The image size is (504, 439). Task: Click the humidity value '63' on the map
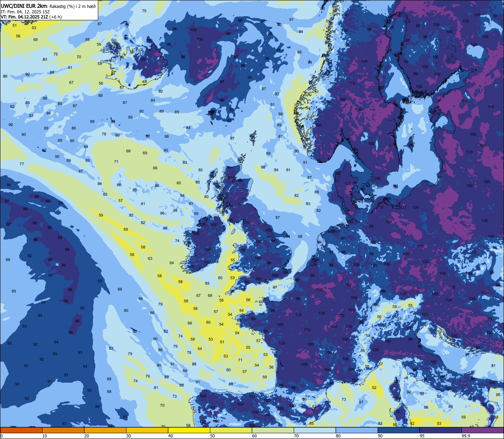click(x=150, y=259)
